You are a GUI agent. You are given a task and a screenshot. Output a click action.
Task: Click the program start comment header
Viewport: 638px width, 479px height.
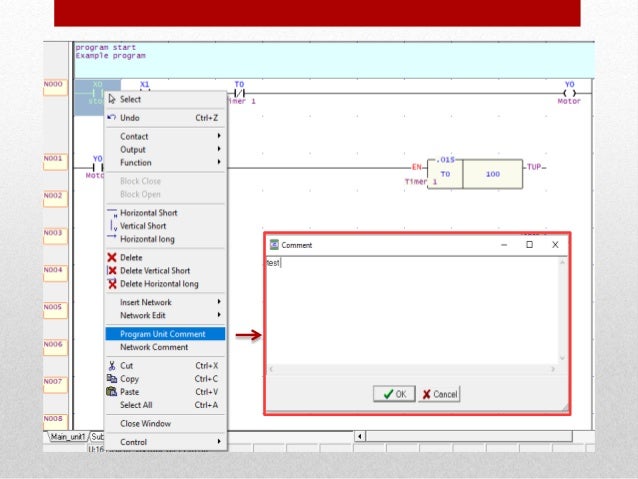pos(333,60)
